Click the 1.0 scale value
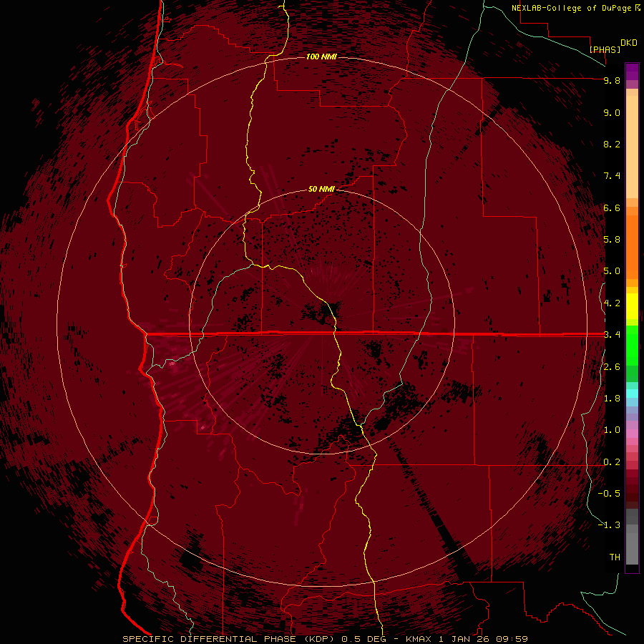 [x=612, y=430]
